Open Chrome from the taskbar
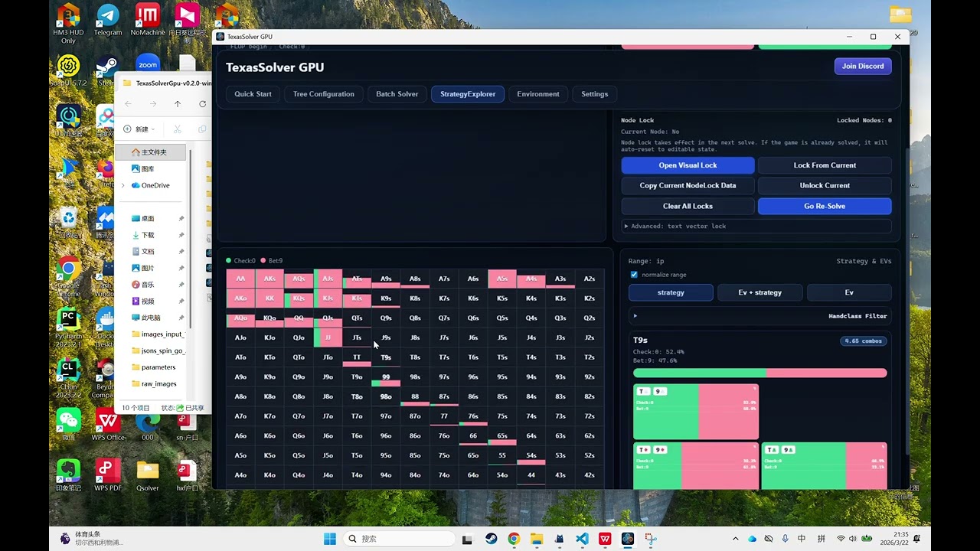 pos(514,539)
